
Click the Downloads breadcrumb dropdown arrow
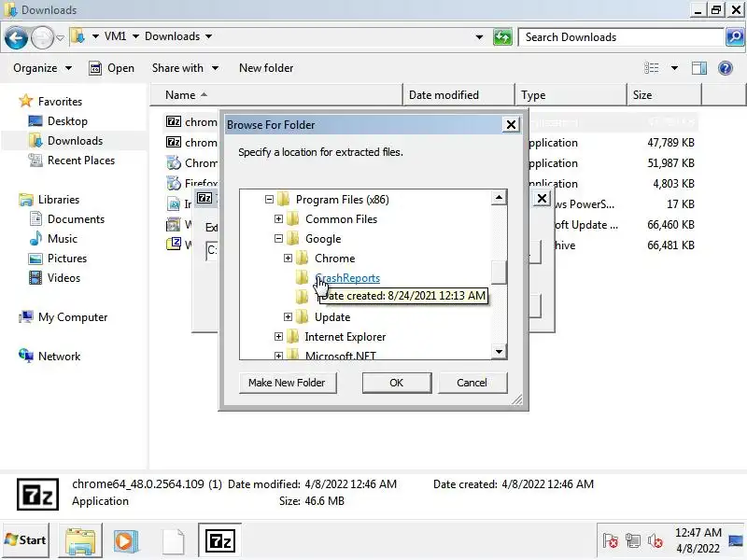[x=208, y=36]
